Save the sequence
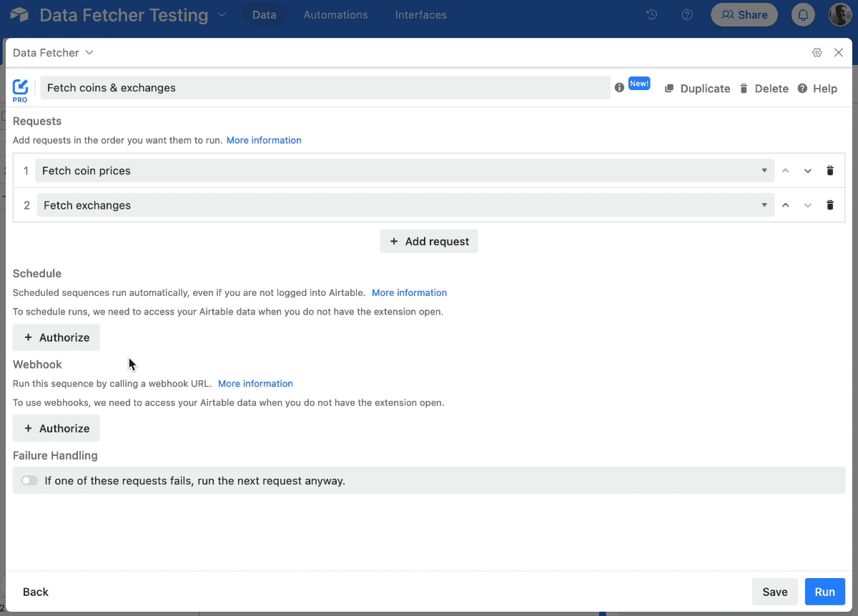 click(x=775, y=592)
